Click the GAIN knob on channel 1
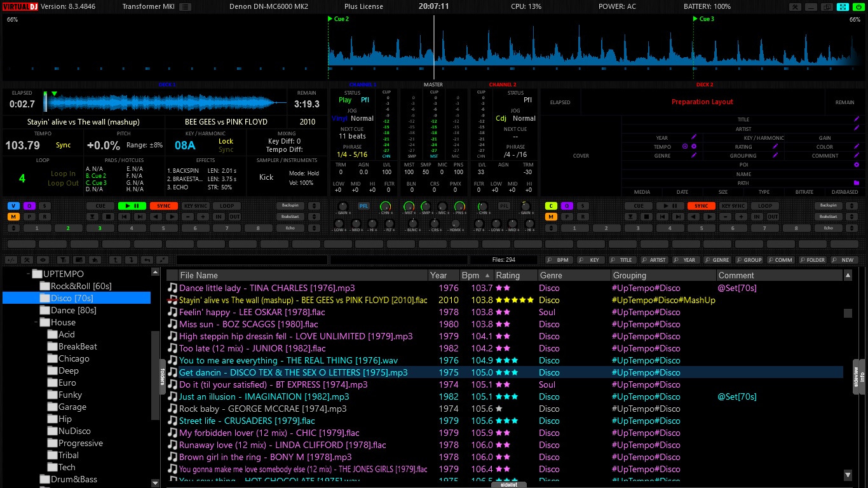Screen dimensions: 868x488 click(344, 207)
